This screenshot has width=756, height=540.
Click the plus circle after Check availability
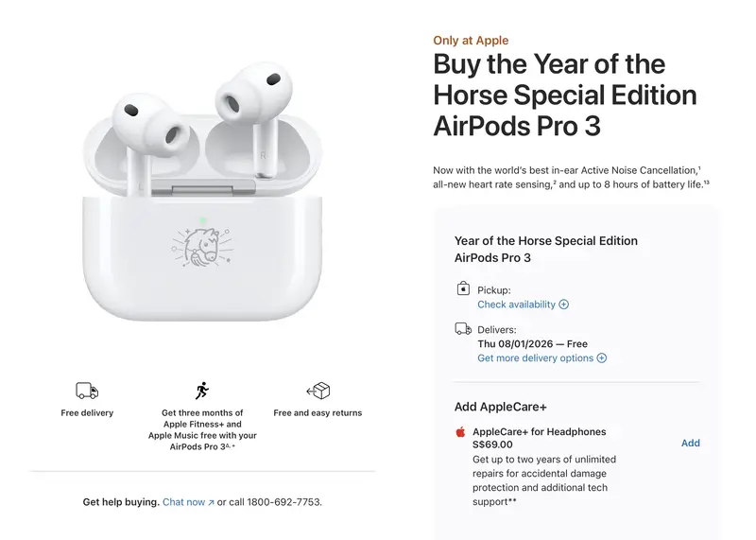(564, 305)
